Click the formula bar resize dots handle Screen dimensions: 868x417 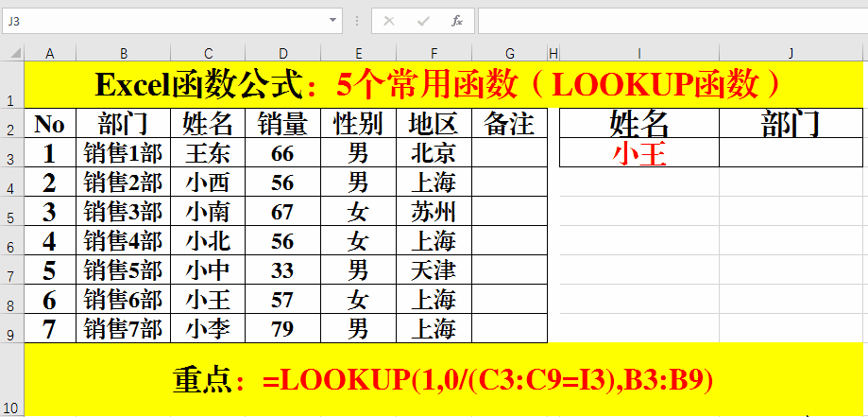(357, 21)
